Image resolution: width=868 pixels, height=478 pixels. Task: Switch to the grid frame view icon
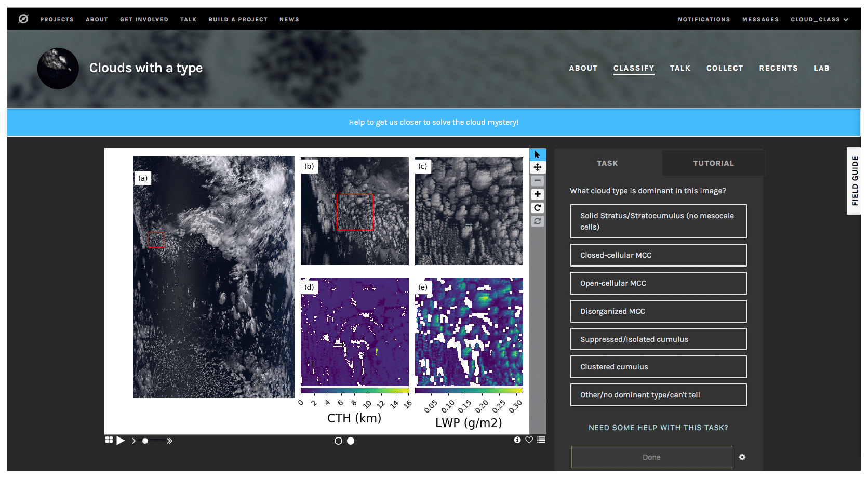pos(109,440)
